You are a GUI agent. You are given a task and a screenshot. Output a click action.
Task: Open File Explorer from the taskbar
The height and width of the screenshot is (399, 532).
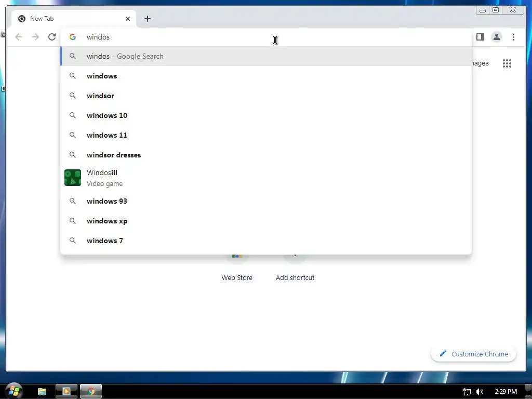point(42,392)
